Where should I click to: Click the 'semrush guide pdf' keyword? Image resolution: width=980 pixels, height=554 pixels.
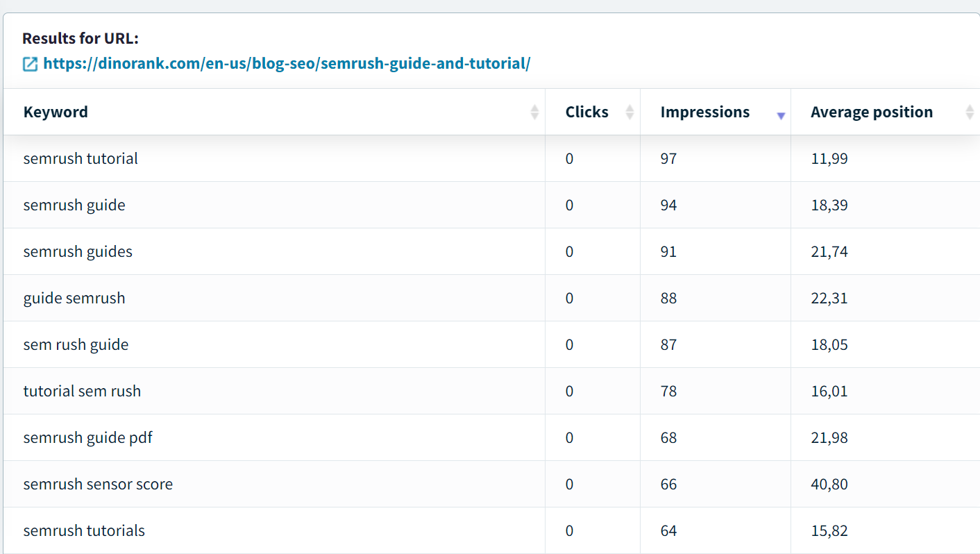[x=87, y=437]
